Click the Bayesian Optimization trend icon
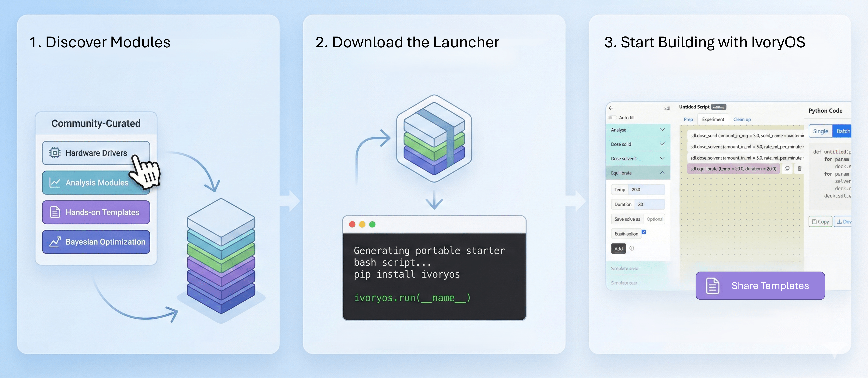This screenshot has height=378, width=868. (x=55, y=242)
